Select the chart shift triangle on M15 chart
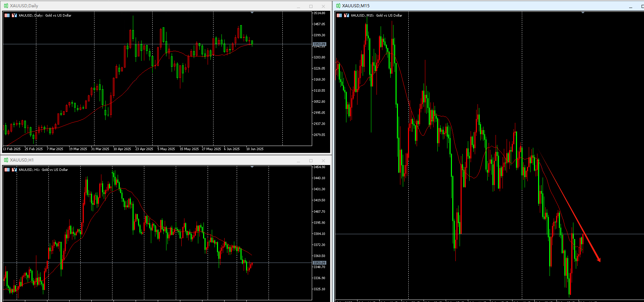Screen dimensions: 644x302 (x=583, y=12)
